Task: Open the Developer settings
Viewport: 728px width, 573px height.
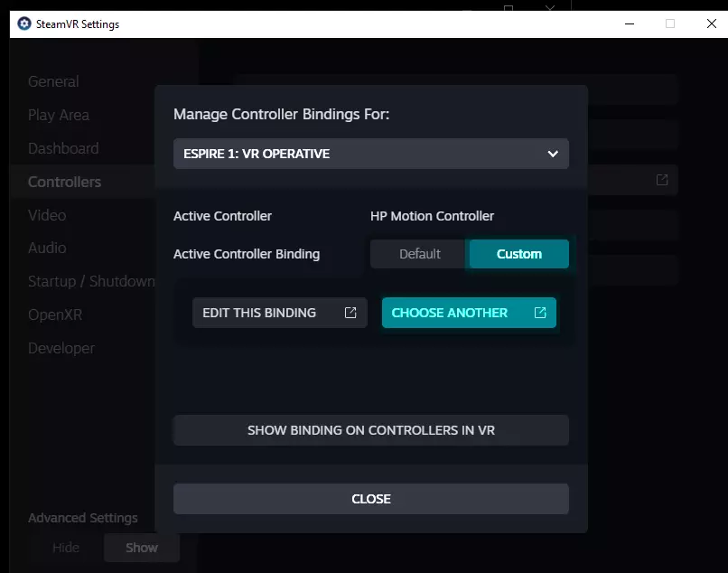Action: pyautogui.click(x=61, y=348)
